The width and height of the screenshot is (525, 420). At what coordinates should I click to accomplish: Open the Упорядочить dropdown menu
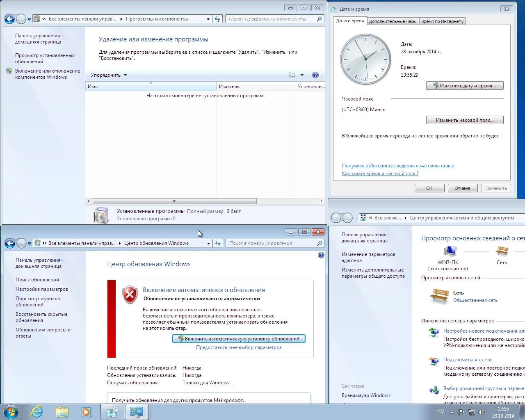[x=109, y=75]
